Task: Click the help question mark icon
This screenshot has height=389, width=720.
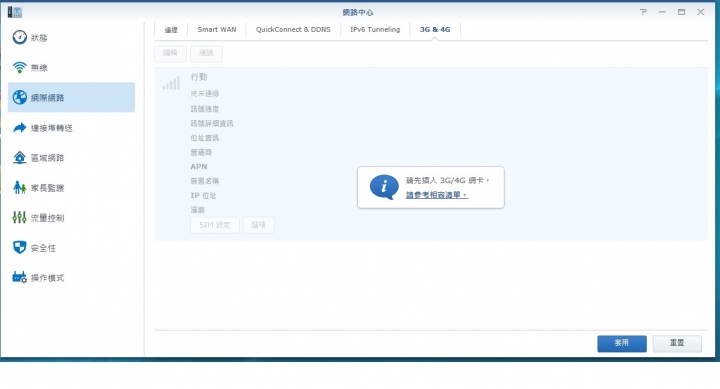Action: (x=643, y=12)
